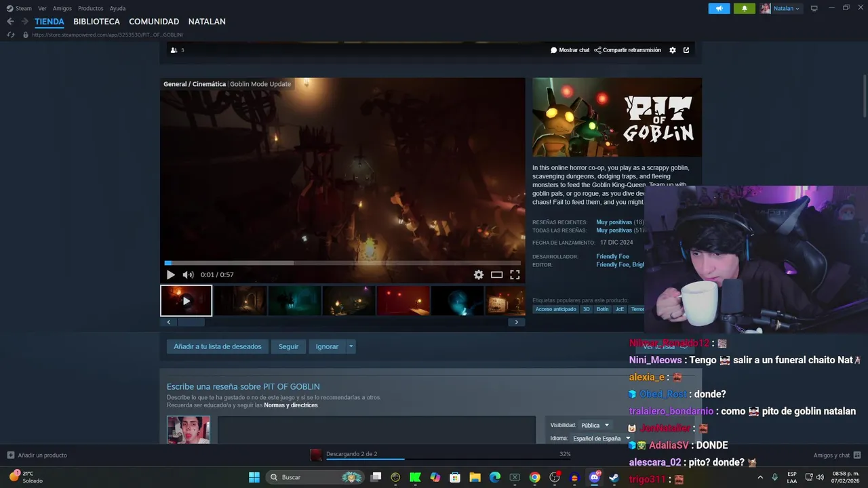Click the 'Normas y directrices' link
868x488 pixels.
pyautogui.click(x=290, y=405)
